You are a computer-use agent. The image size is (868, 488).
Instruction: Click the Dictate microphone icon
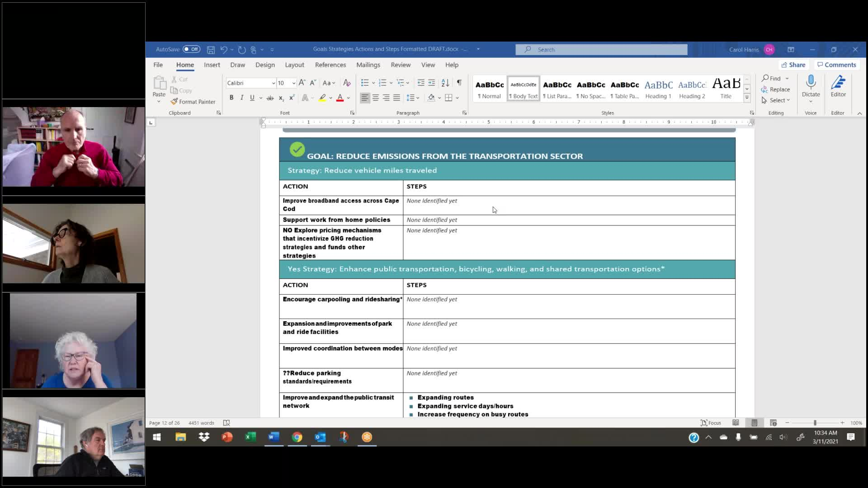(x=811, y=82)
